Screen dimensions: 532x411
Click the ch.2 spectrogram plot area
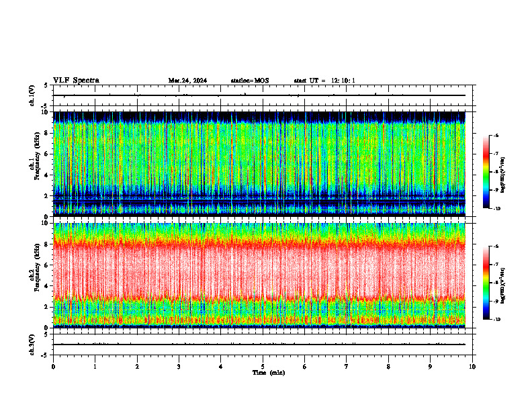click(x=259, y=275)
